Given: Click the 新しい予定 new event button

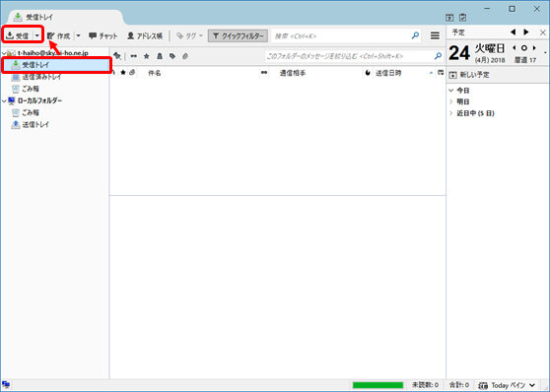Looking at the screenshot, I should click(469, 75).
